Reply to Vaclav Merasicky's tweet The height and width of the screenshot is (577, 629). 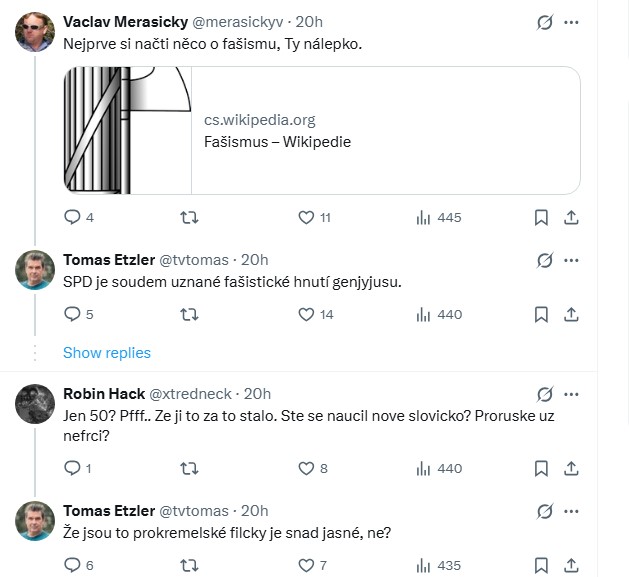(72, 217)
